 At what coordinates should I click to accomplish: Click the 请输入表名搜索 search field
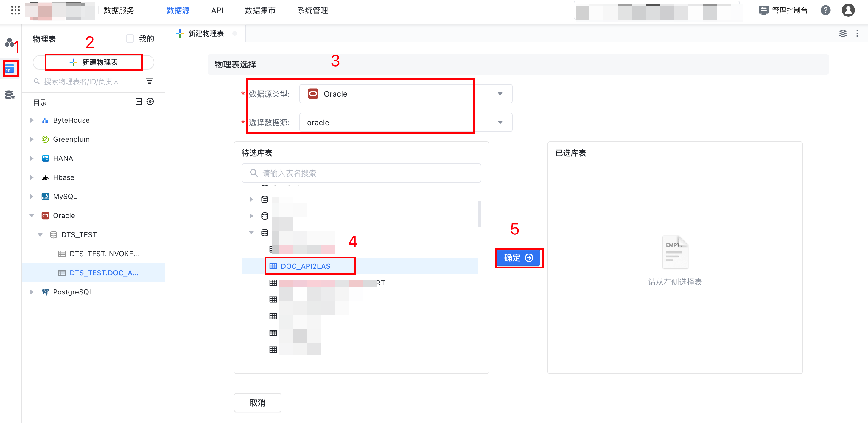click(361, 173)
